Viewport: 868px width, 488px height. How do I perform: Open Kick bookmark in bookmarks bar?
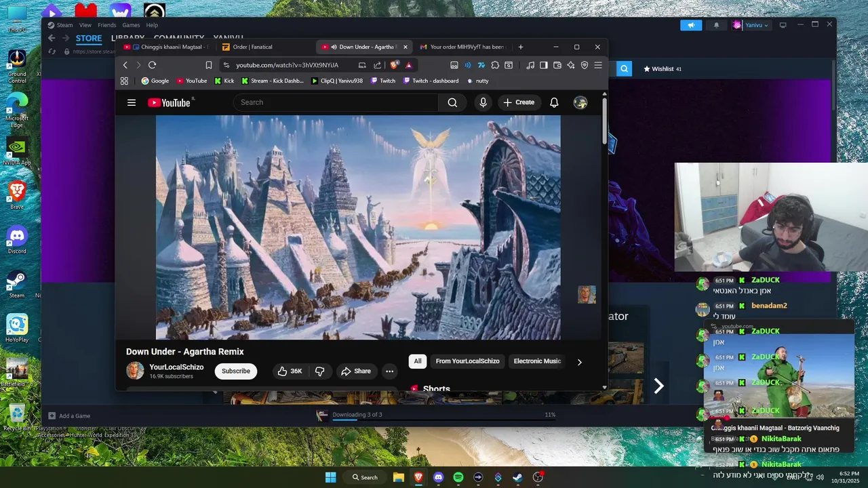(x=224, y=81)
